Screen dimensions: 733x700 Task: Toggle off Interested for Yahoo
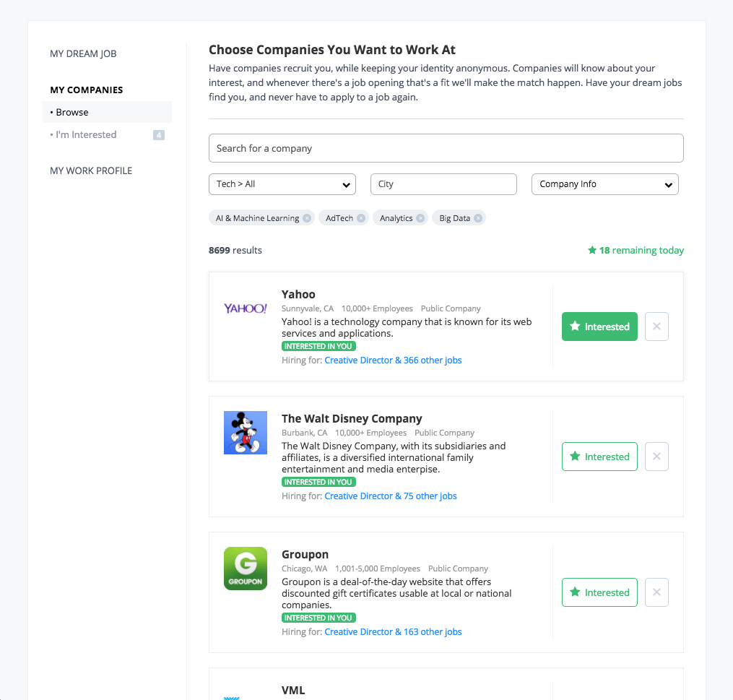(x=599, y=327)
